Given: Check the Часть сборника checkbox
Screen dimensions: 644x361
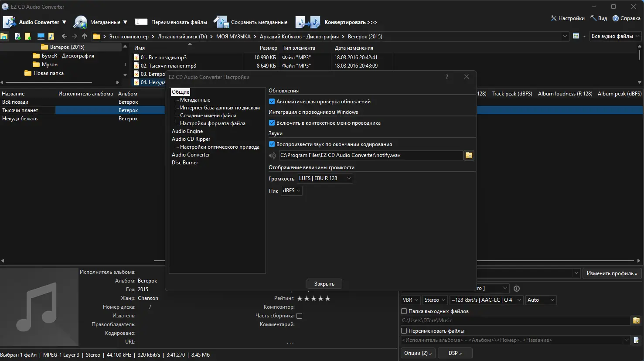Looking at the screenshot, I should [x=299, y=316].
